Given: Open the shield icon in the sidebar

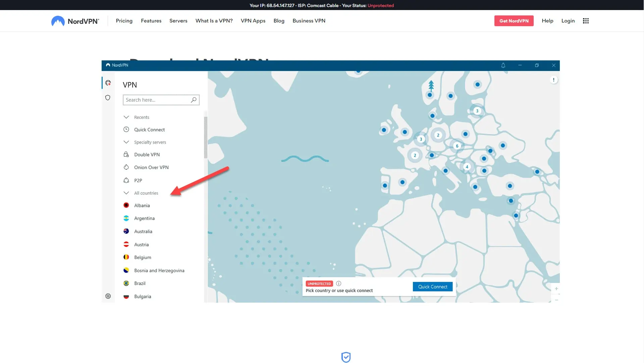Looking at the screenshot, I should point(108,98).
